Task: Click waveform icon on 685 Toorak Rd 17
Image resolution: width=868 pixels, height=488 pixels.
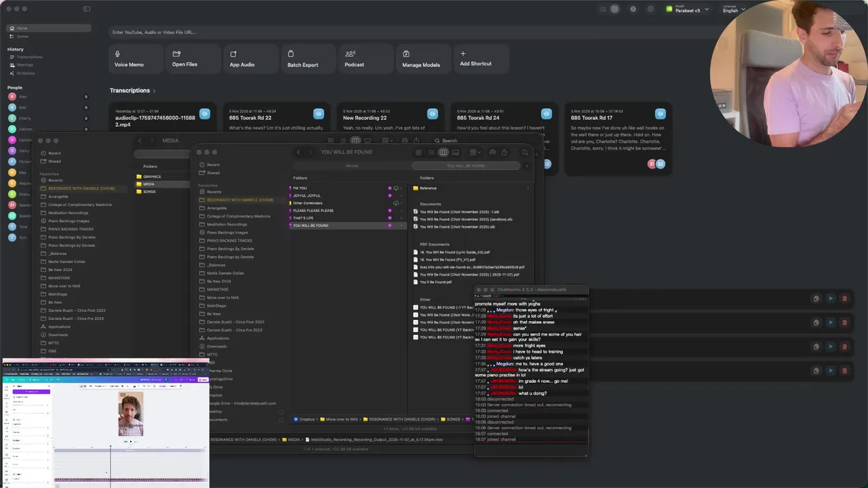Action: pos(660,113)
